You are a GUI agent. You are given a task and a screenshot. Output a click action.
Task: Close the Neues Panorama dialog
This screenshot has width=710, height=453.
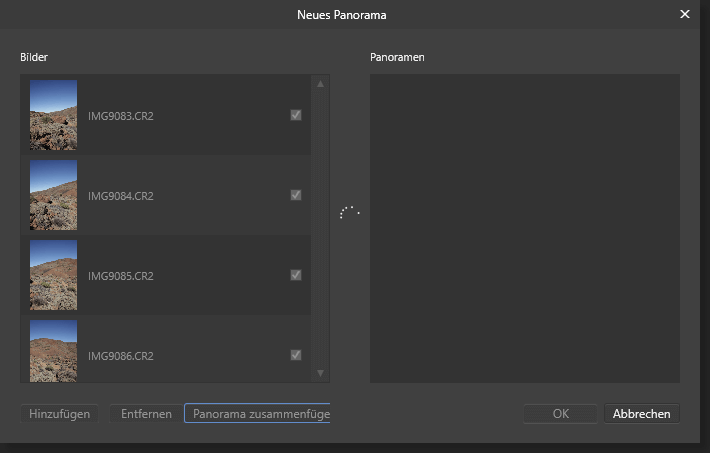[685, 14]
